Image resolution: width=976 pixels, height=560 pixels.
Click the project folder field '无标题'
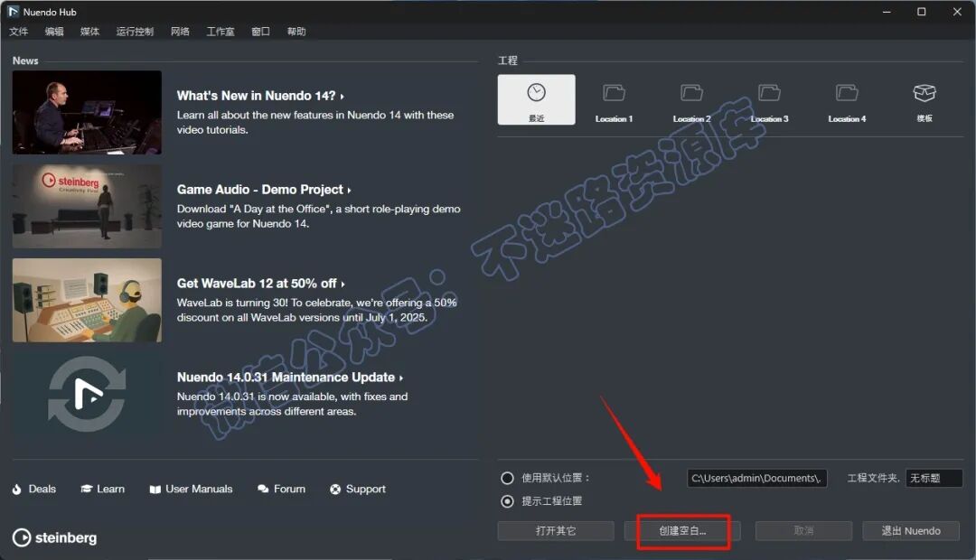[x=934, y=478]
